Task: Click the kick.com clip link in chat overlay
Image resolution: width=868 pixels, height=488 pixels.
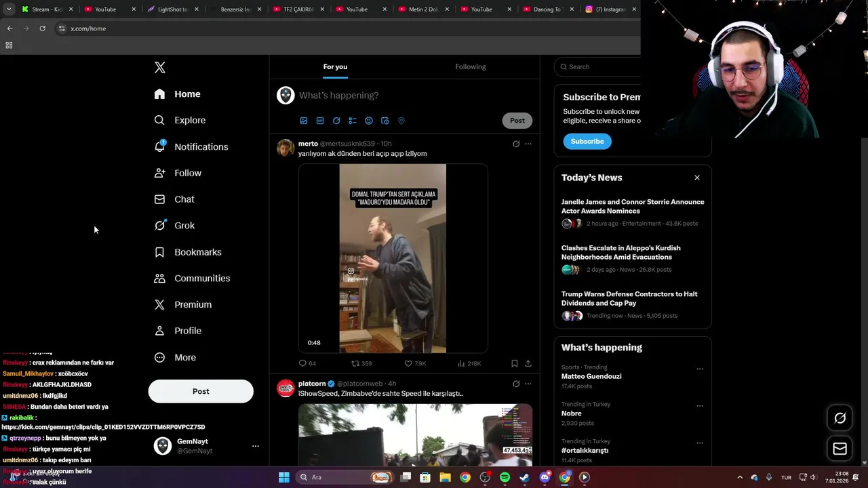Action: click(x=103, y=427)
